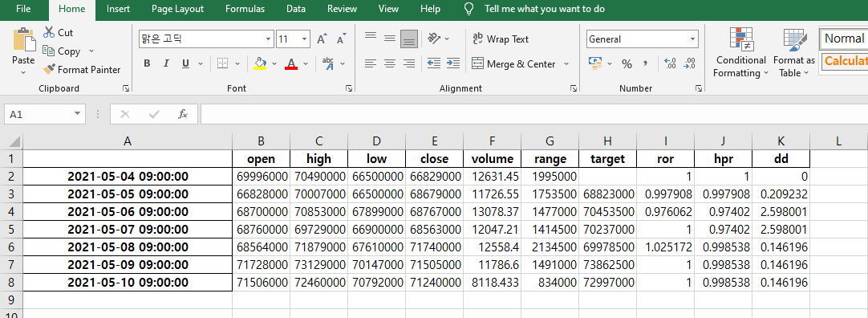868x318 pixels.
Task: Open Conditional Formatting menu
Action: 740,53
